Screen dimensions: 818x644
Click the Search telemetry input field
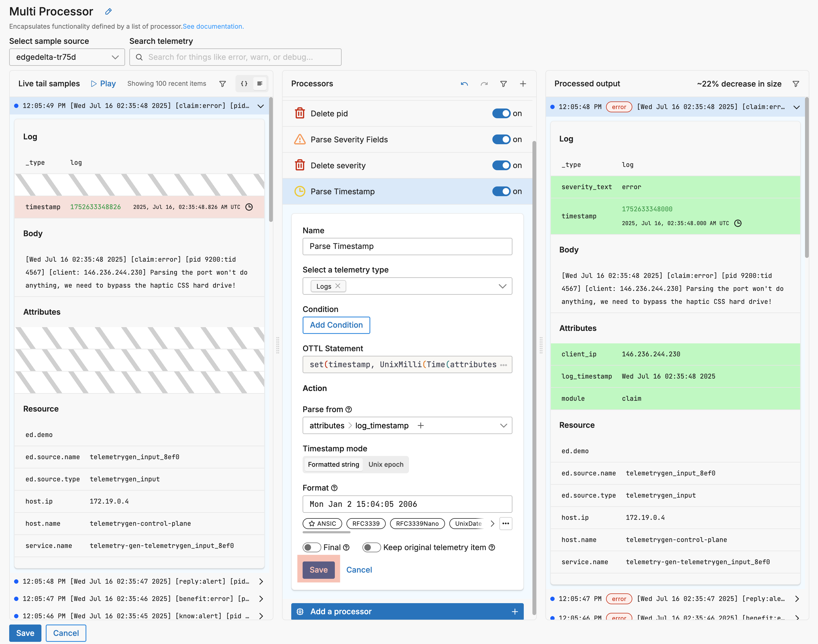[235, 57]
